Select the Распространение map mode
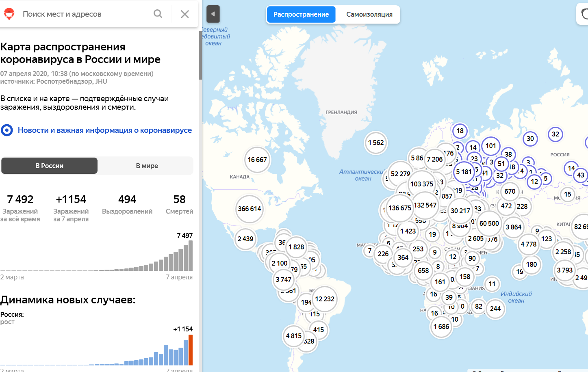 coord(301,14)
